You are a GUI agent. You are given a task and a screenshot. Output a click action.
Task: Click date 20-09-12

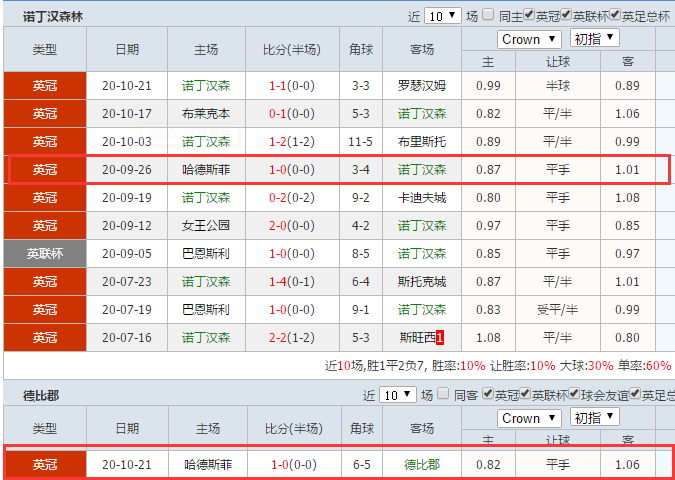coord(127,226)
